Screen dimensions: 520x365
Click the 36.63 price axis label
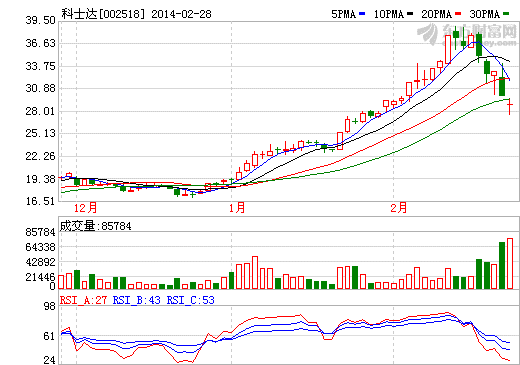(40, 43)
